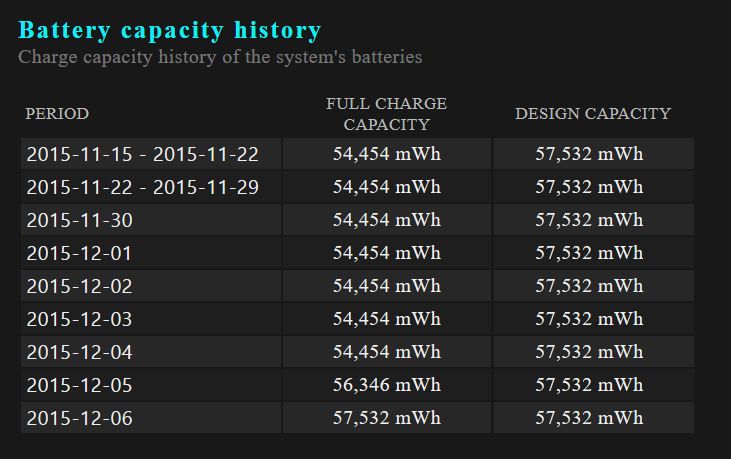The image size is (731, 459).
Task: Select the period cell 2015-12-05
Action: click(x=151, y=385)
